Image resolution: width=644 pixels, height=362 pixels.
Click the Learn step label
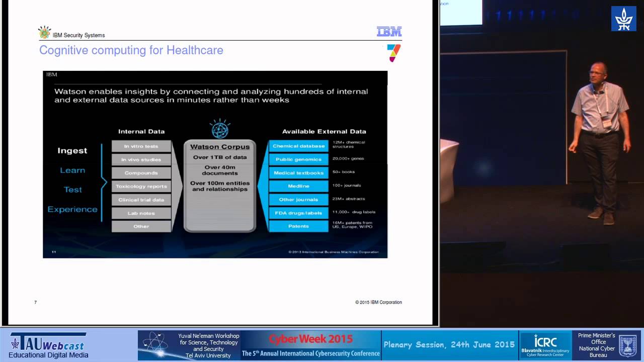72,170
